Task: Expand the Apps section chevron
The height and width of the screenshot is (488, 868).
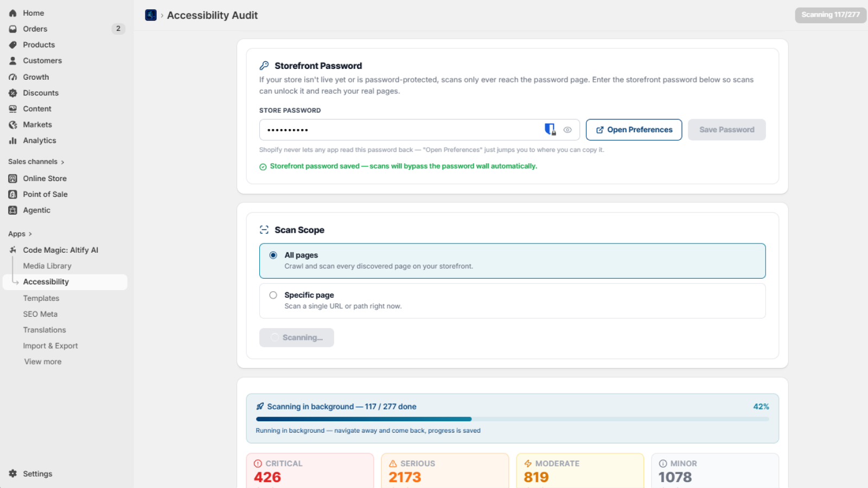Action: pyautogui.click(x=30, y=234)
